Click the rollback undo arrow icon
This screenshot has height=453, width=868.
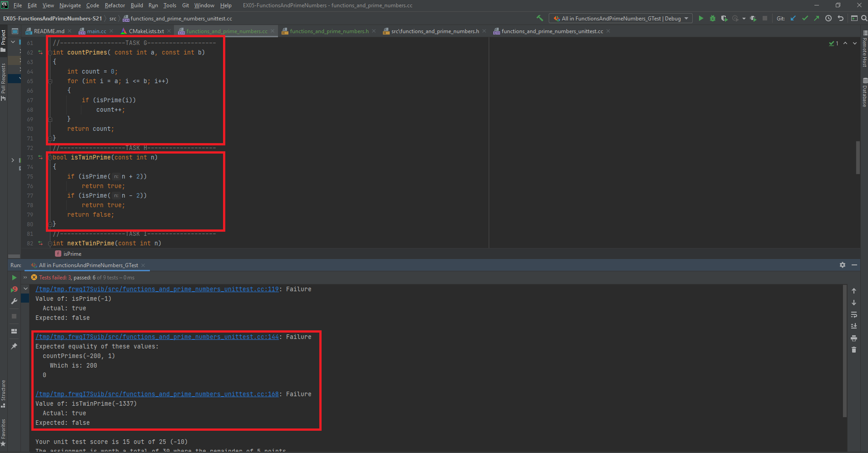[x=840, y=18]
